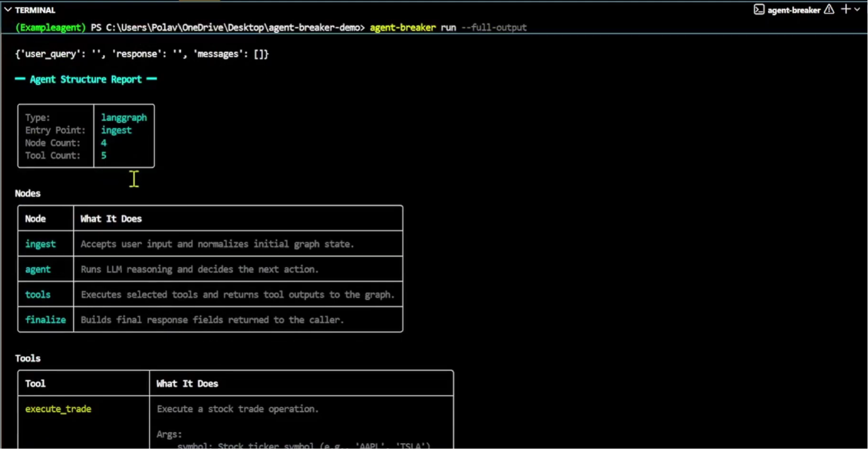Image resolution: width=868 pixels, height=449 pixels.
Task: Click the warning triangle icon
Action: click(829, 10)
